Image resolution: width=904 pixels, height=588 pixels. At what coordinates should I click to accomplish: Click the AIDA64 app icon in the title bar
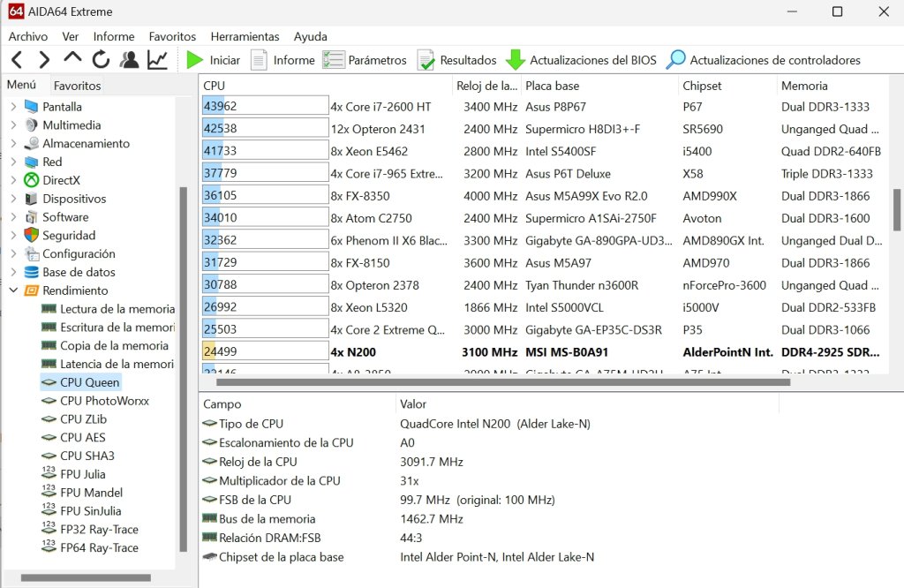pyautogui.click(x=16, y=11)
